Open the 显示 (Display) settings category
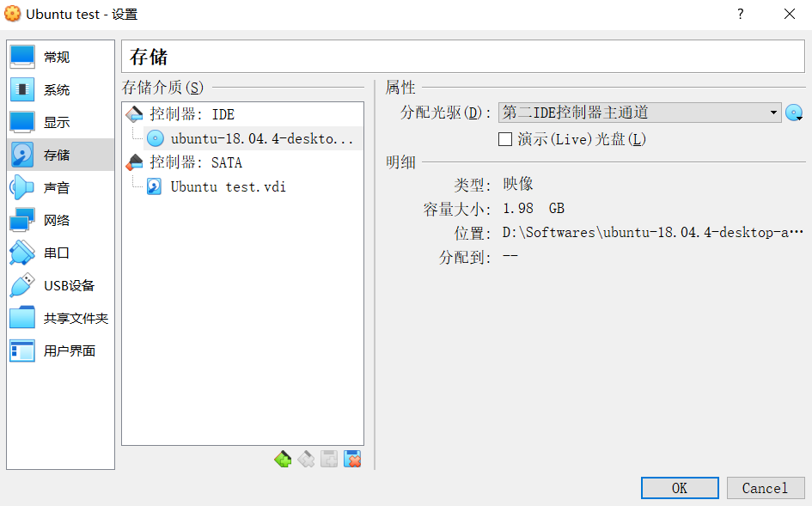This screenshot has height=506, width=812. (61, 122)
